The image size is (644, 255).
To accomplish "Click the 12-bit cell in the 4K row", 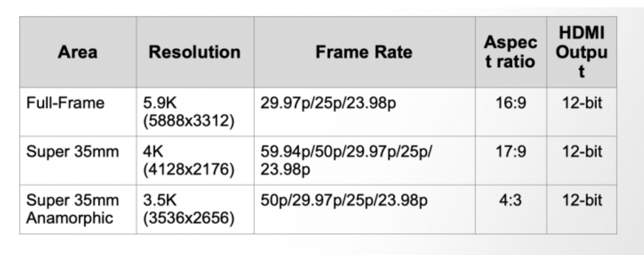I will (582, 151).
